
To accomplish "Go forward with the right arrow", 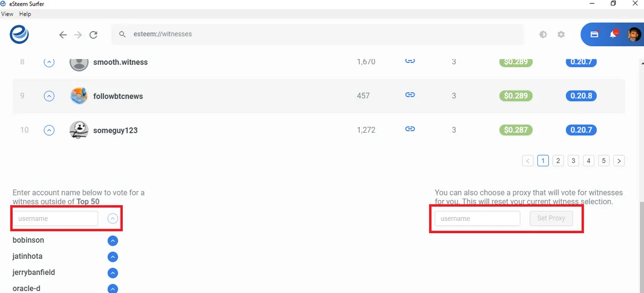I will 78,35.
